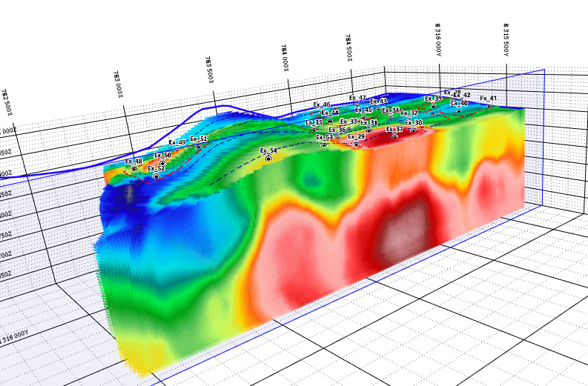Viewport: 588px width, 386px height.
Task: Click the 784 500X axis label
Action: click(x=348, y=48)
